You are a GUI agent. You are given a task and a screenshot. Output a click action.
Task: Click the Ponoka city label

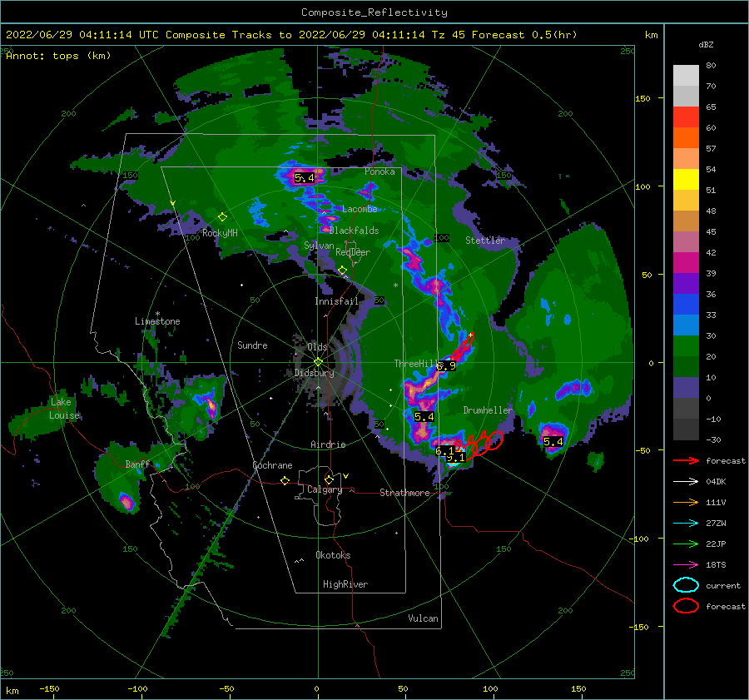[x=379, y=171]
